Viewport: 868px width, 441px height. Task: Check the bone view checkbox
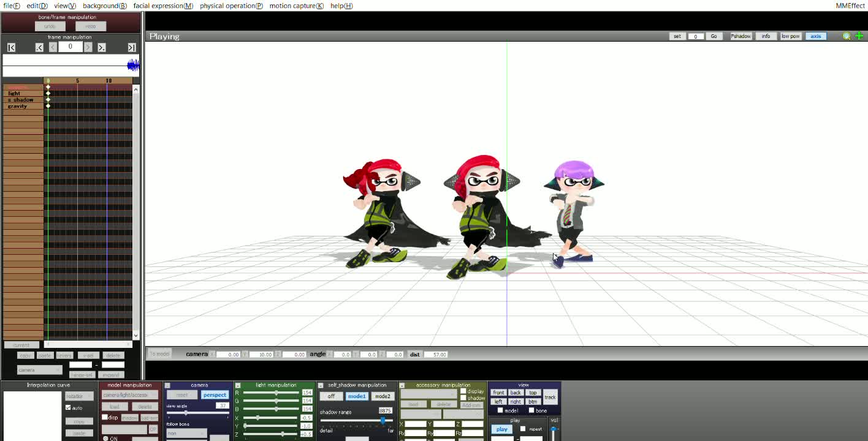click(x=531, y=410)
